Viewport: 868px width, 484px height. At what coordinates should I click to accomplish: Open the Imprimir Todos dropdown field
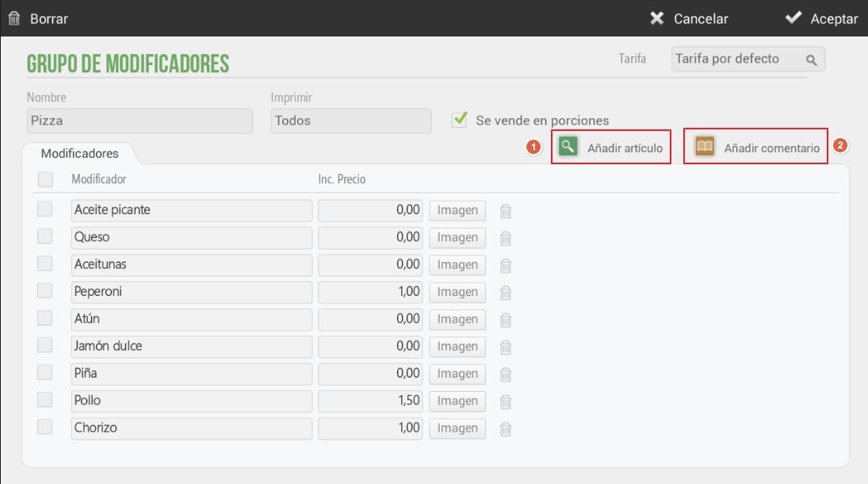pos(351,121)
